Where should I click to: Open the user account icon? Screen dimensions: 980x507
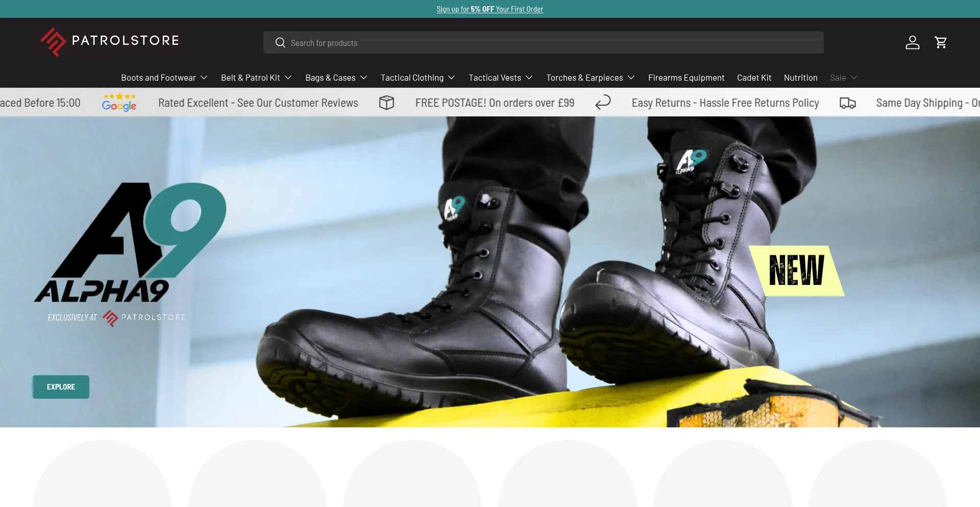pos(912,42)
